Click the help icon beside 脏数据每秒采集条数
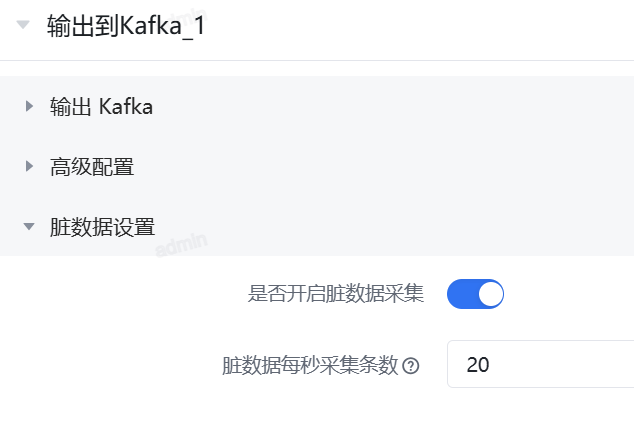 pos(410,366)
